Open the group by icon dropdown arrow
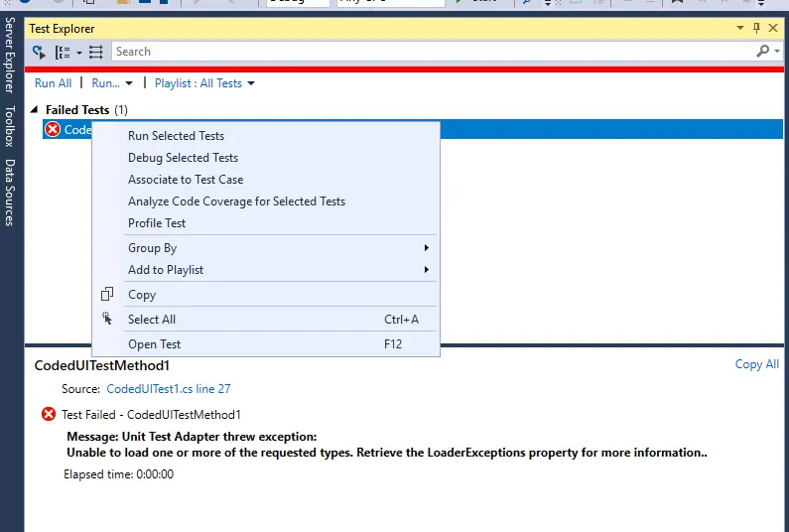789x532 pixels. (x=79, y=53)
